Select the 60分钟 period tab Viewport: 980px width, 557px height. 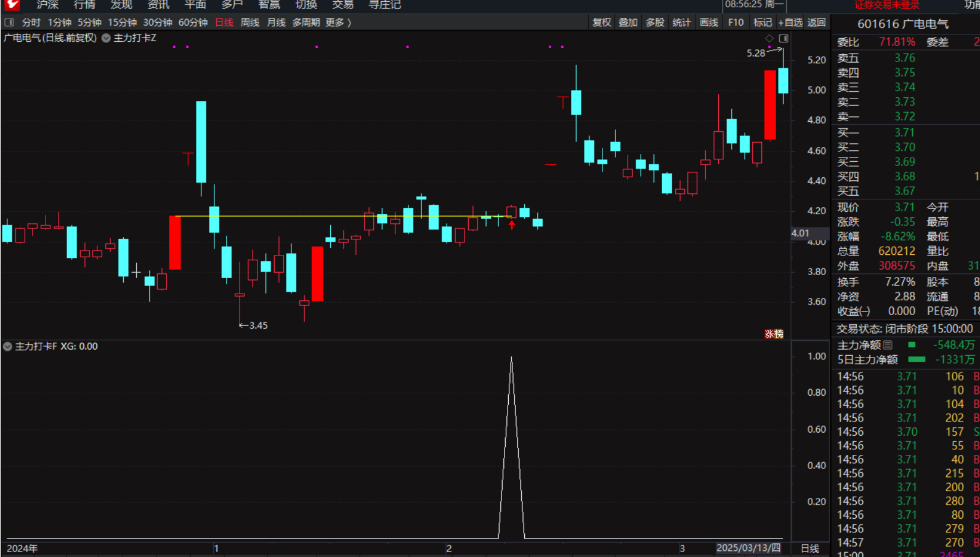coord(193,23)
